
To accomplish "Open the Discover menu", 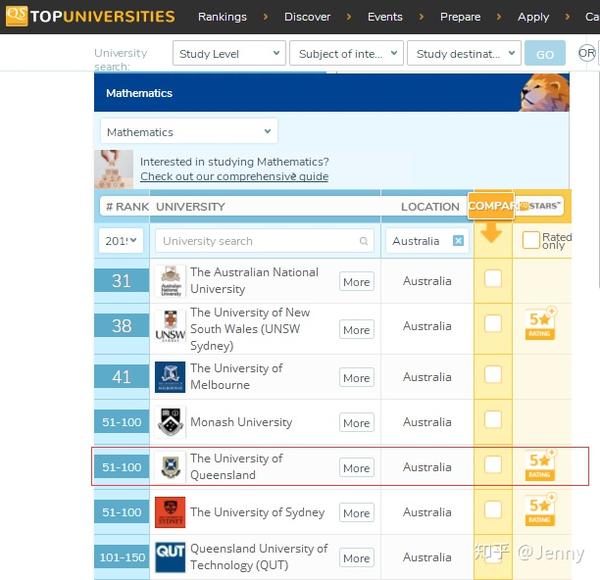I will (x=307, y=17).
